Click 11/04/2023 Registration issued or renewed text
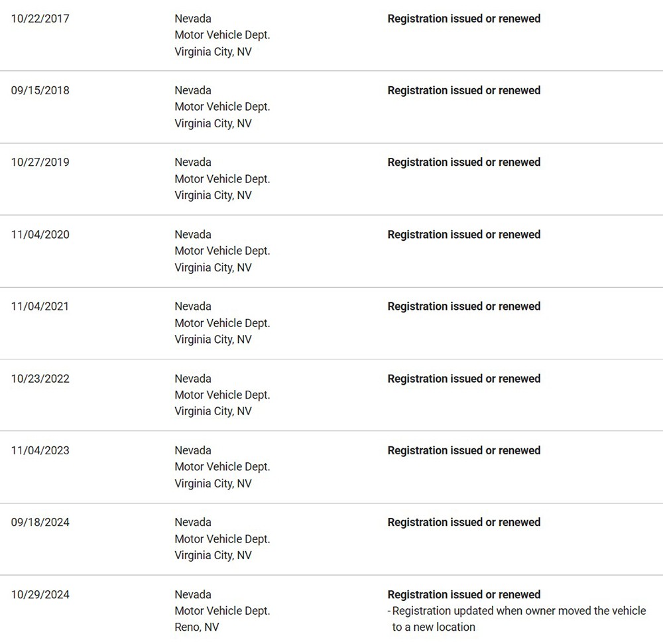 coord(463,450)
